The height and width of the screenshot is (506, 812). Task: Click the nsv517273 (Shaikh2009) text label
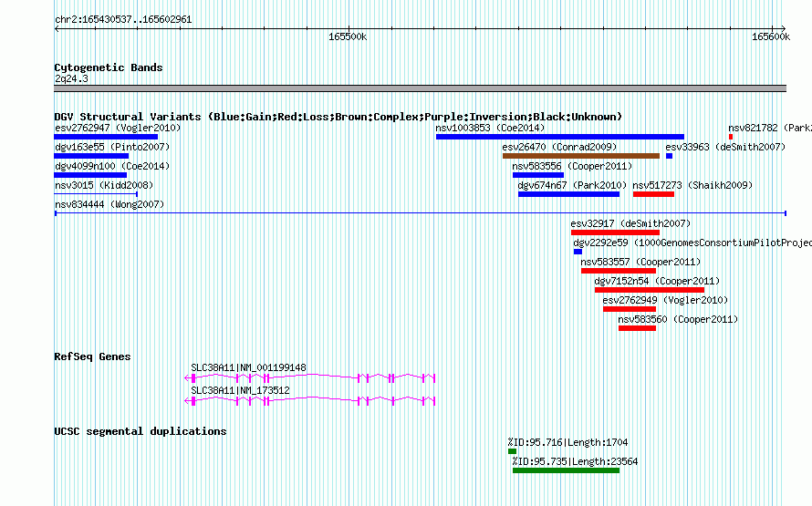(692, 185)
